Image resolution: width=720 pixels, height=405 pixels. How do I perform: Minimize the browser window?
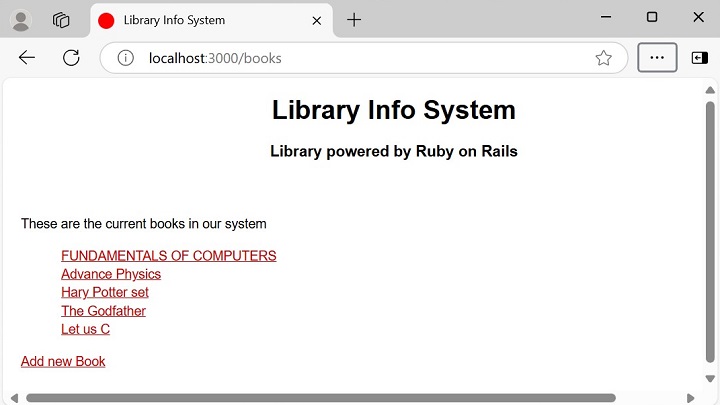point(606,17)
